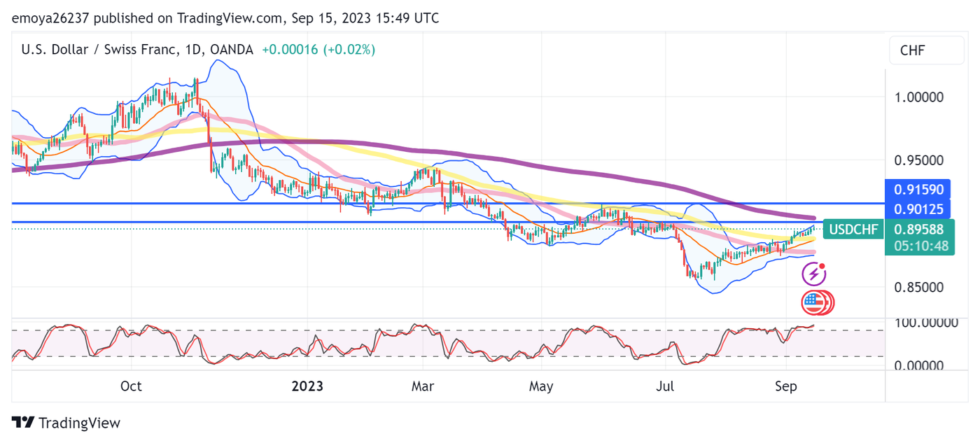Click the Oct label on time axis
The image size is (980, 443).
click(131, 386)
